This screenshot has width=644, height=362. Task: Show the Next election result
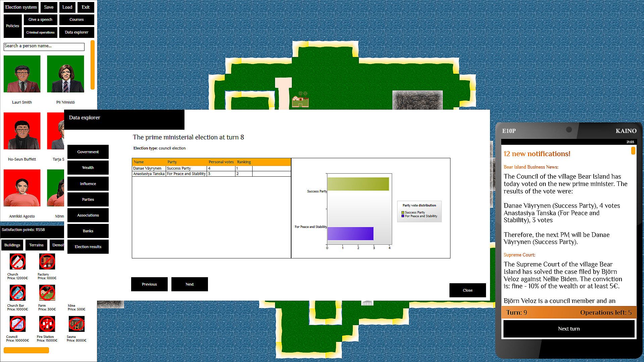[190, 284]
